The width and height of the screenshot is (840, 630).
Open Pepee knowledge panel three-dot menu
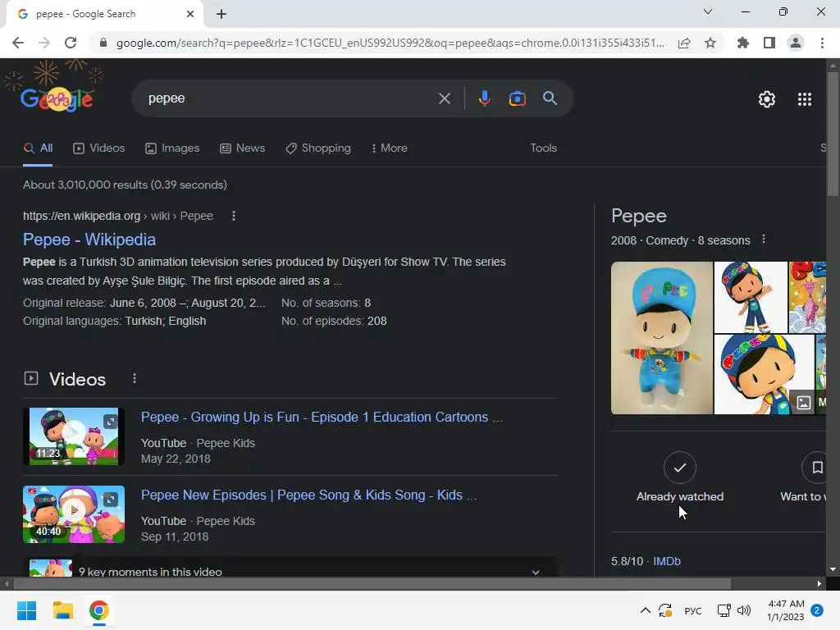(764, 240)
